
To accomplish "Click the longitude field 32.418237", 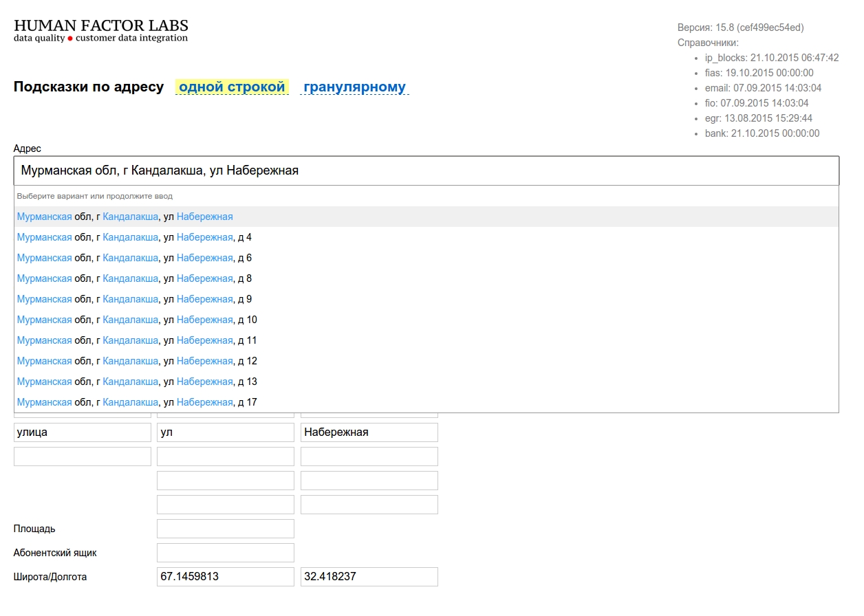I will point(369,577).
